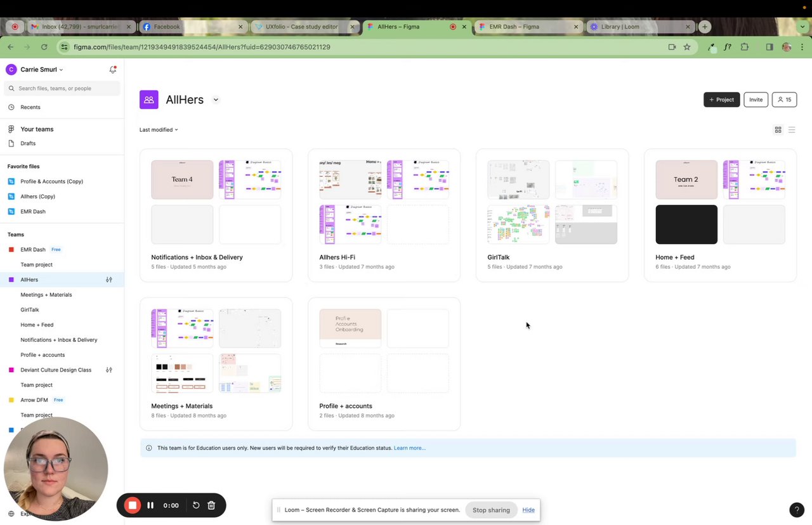Click the Invite button
This screenshot has width=812, height=525.
[756, 100]
